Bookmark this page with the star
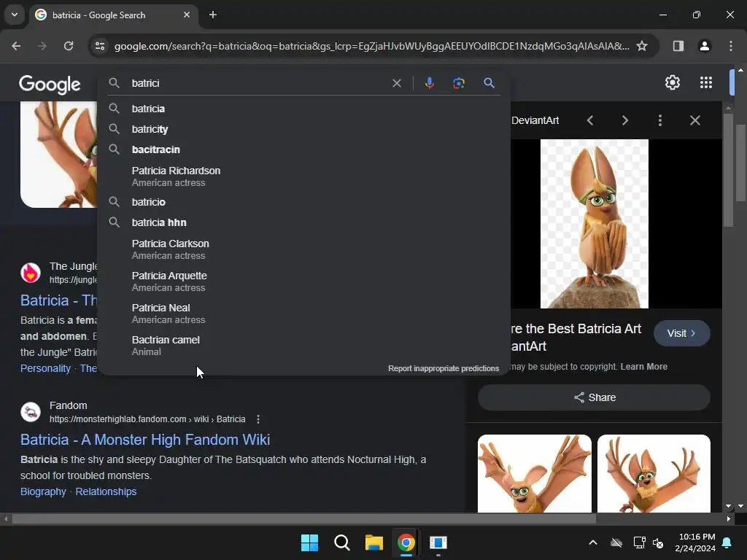This screenshot has height=560, width=747. (642, 46)
